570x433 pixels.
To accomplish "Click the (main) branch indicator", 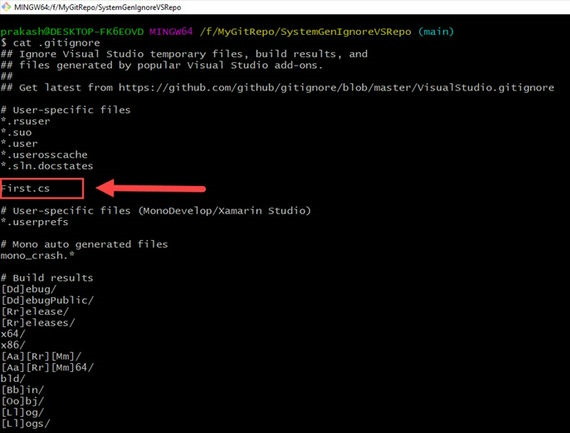I will 436,32.
